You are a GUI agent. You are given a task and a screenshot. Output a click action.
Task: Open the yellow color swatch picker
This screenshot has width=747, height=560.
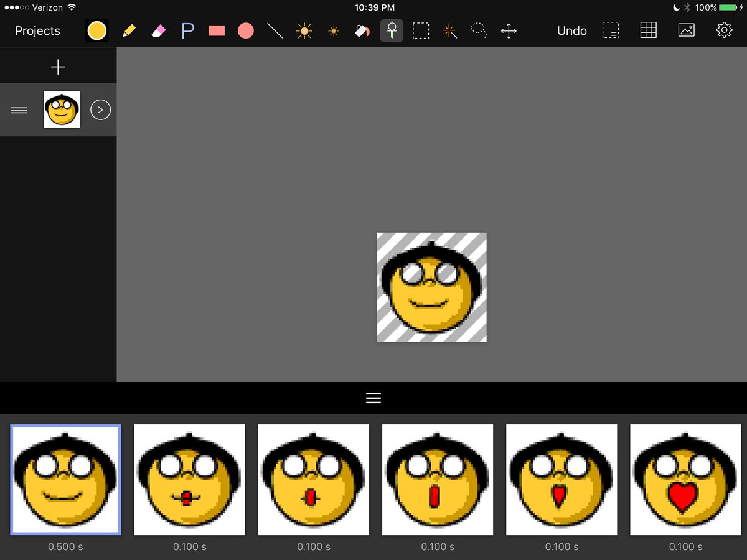click(x=96, y=30)
